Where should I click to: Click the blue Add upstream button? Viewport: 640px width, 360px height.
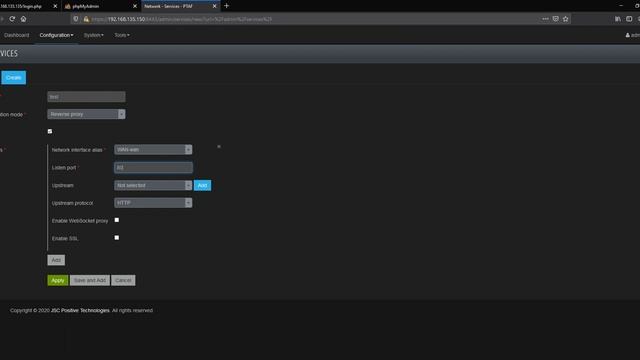pos(202,185)
